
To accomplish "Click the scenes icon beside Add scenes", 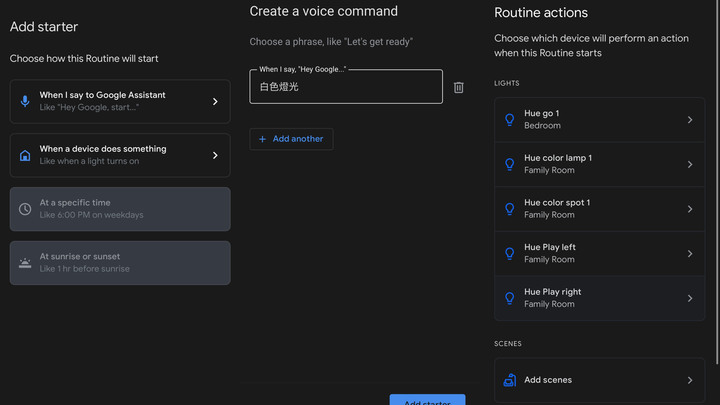I will pyautogui.click(x=510, y=380).
